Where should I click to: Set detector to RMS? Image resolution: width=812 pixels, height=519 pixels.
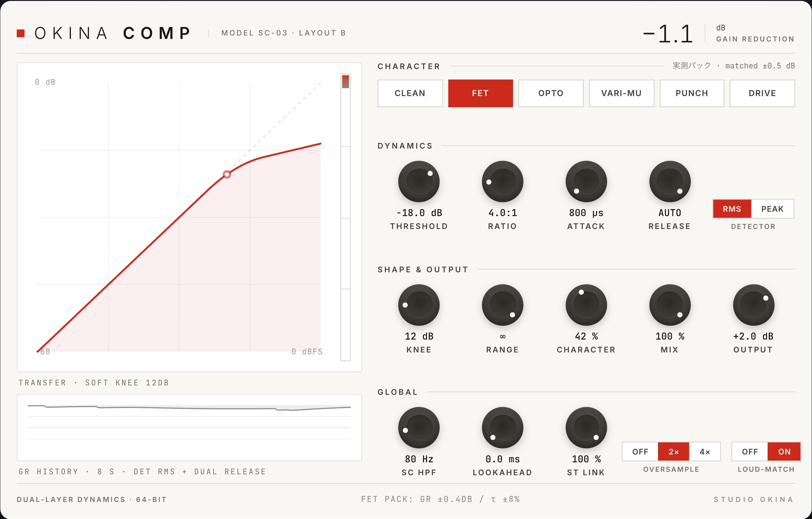click(732, 209)
